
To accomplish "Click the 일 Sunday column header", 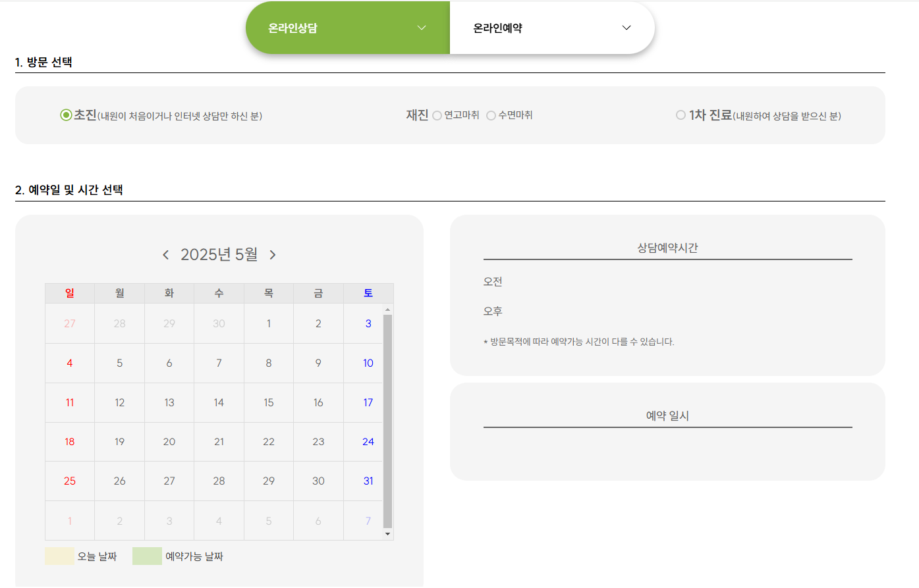I will coord(70,293).
